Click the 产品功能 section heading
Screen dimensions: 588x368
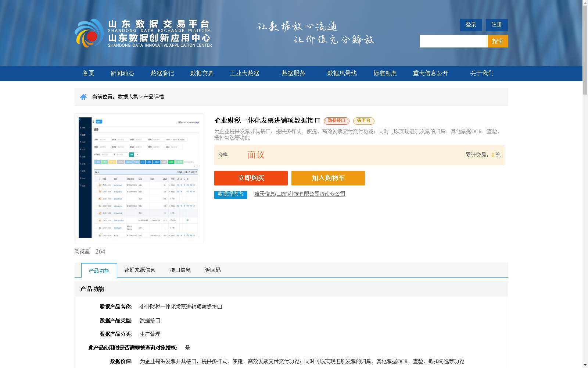(x=92, y=289)
